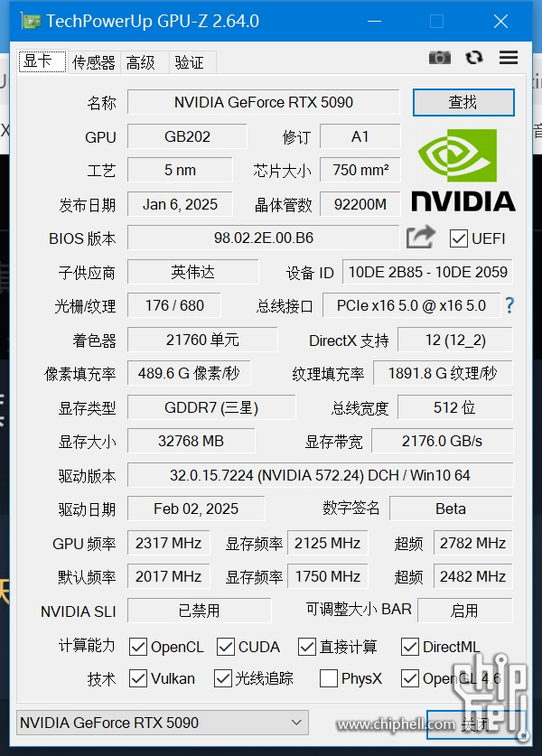542x756 pixels.
Task: Open the hamburger menu icon
Action: coord(509,58)
